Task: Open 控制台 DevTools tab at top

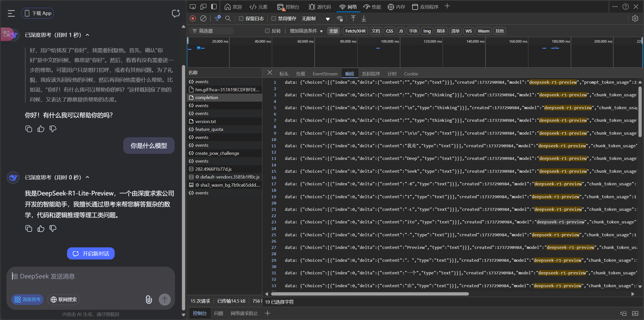Action: [288, 7]
